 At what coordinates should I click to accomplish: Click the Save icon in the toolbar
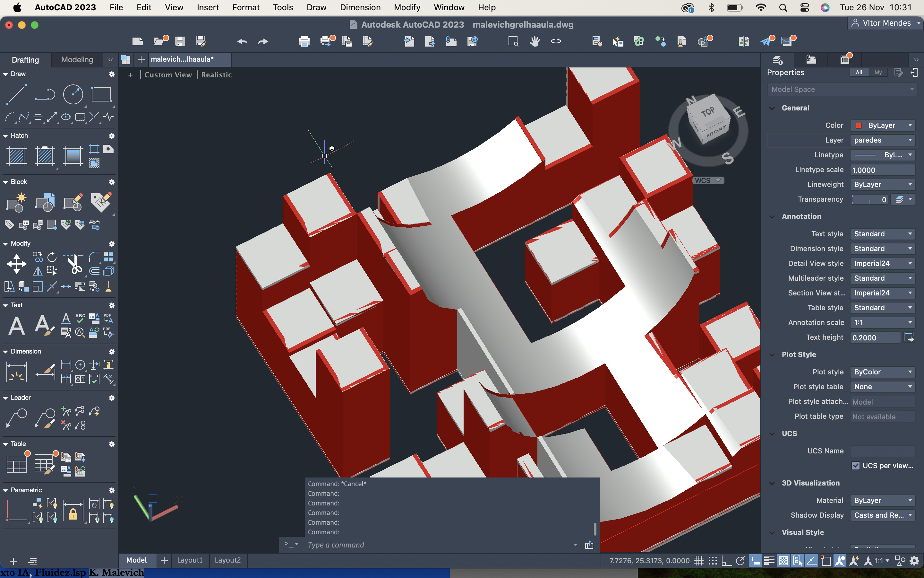(x=180, y=41)
